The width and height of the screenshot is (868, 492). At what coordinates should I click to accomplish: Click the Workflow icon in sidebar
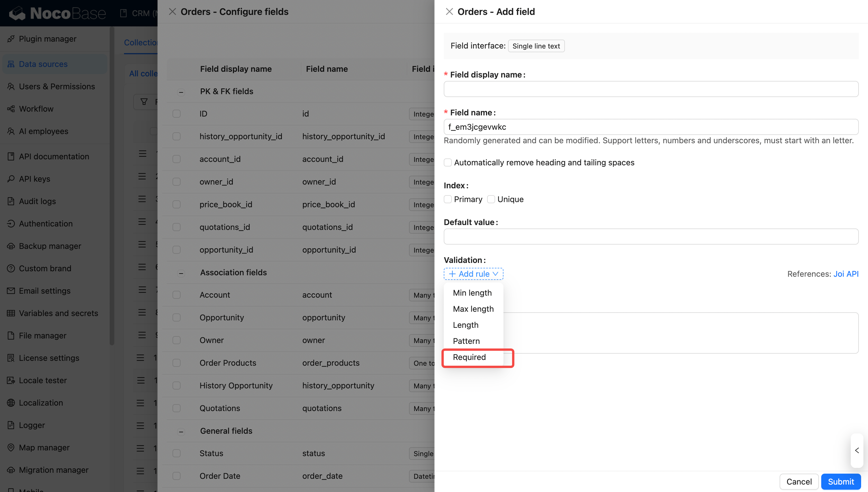11,109
